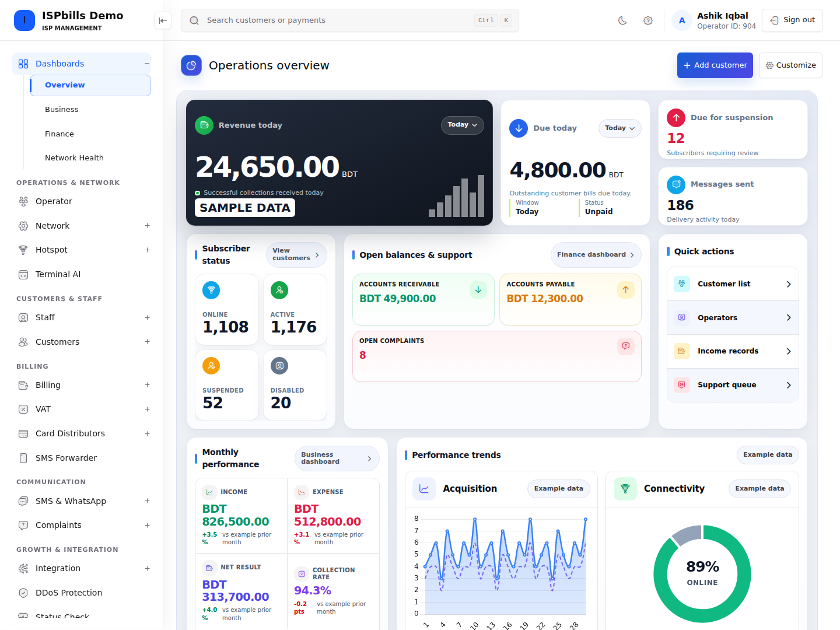Toggle dark mode with the moon icon
The height and width of the screenshot is (630, 840).
point(622,20)
